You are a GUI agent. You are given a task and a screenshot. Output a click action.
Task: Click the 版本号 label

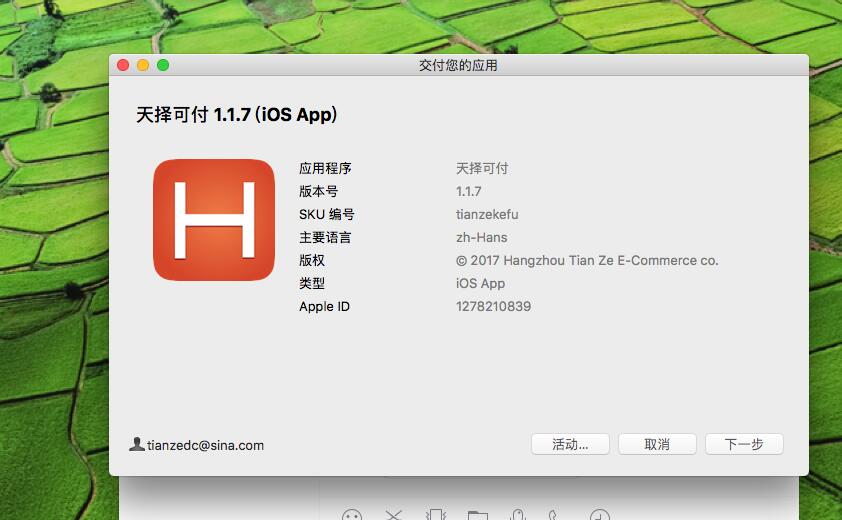[x=318, y=191]
